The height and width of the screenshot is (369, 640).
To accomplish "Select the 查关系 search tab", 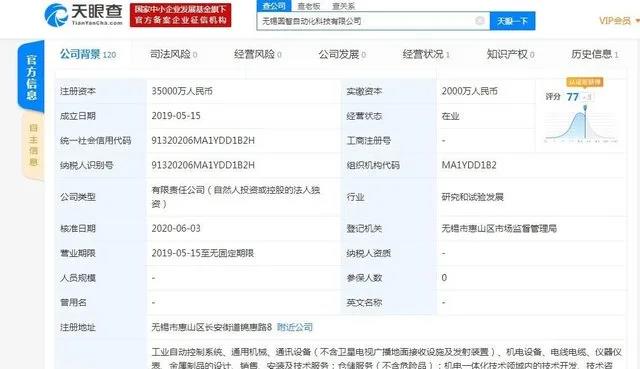I will (x=343, y=6).
